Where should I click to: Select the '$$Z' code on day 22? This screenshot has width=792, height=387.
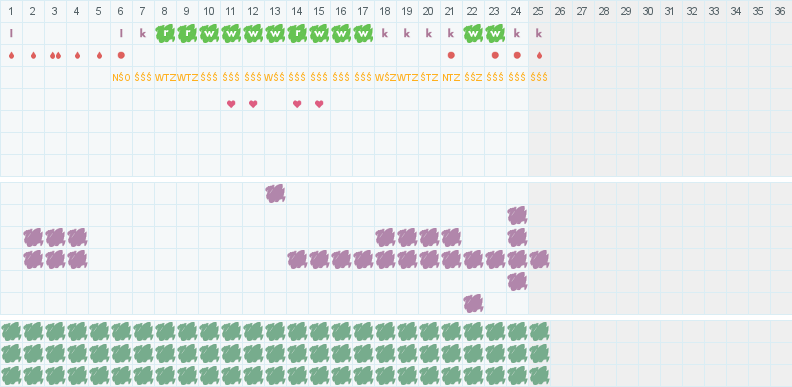click(x=473, y=78)
